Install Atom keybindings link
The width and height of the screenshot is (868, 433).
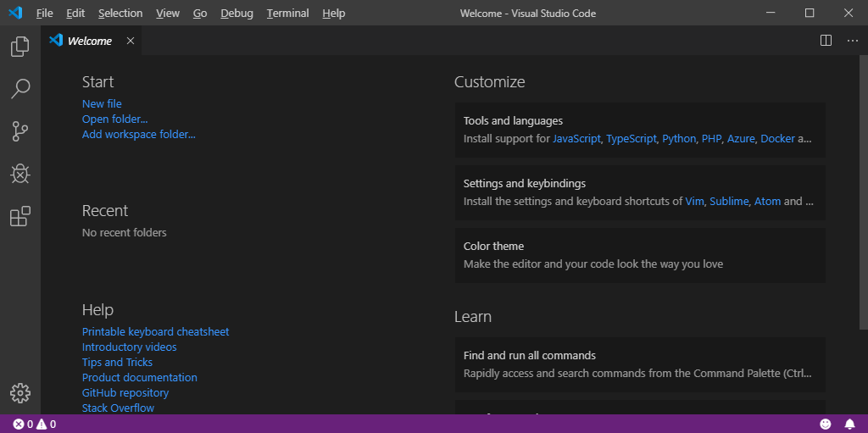click(767, 201)
